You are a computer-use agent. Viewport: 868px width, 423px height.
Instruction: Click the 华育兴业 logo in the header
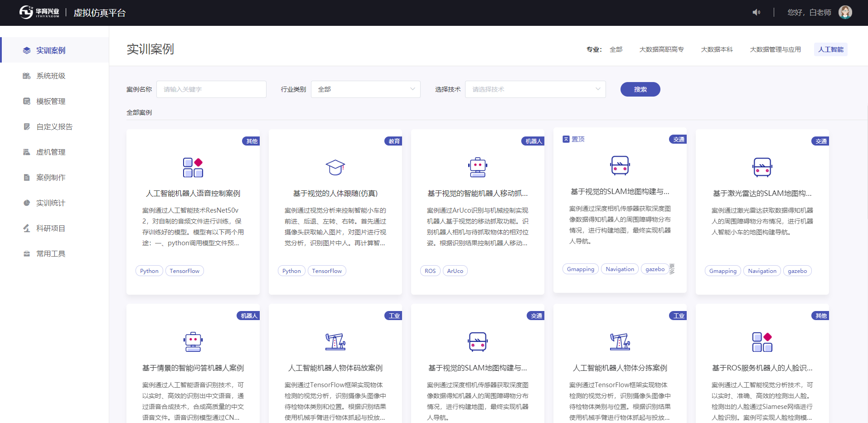click(39, 12)
